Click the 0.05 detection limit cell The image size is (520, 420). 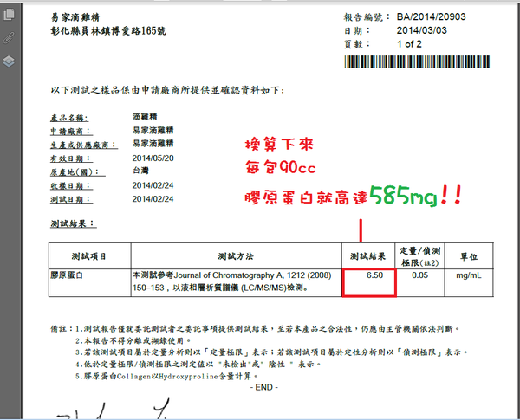pos(420,274)
